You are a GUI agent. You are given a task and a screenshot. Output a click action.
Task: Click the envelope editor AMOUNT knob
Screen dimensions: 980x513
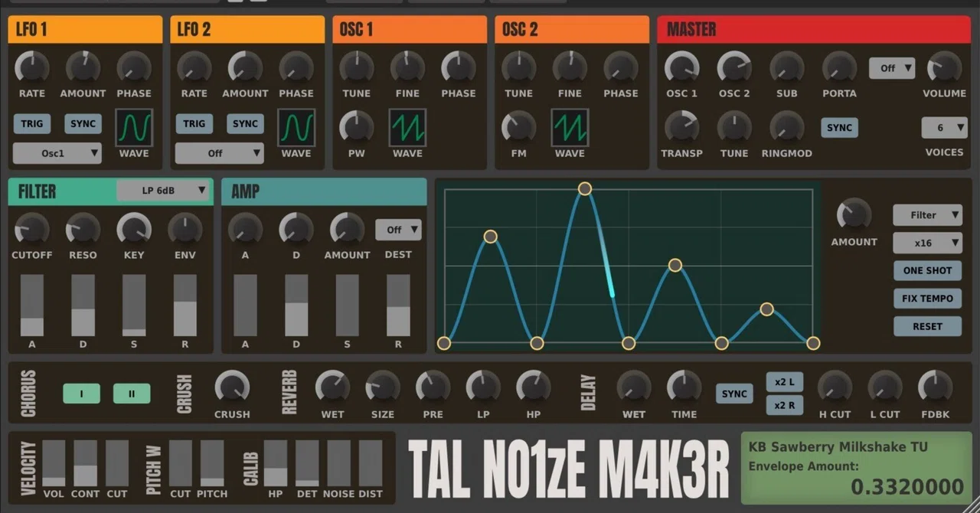click(x=854, y=215)
